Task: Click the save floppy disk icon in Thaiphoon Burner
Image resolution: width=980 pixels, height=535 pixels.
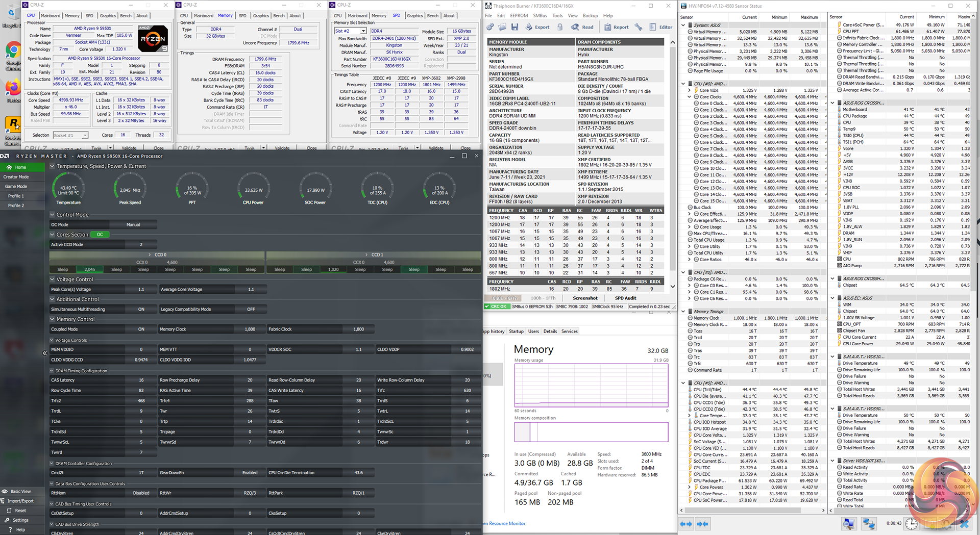Action: [x=514, y=27]
